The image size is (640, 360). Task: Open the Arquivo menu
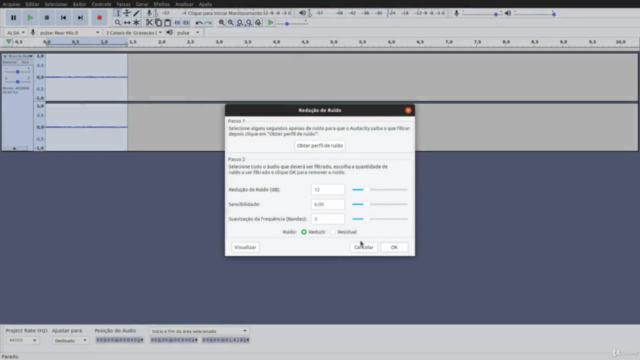tap(11, 4)
